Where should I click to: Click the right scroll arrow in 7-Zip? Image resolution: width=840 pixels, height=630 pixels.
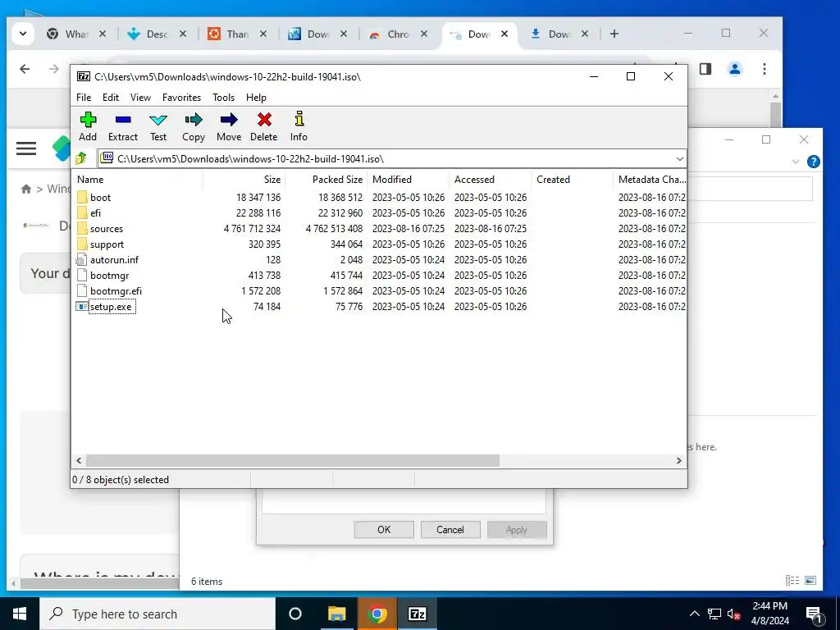pos(678,461)
